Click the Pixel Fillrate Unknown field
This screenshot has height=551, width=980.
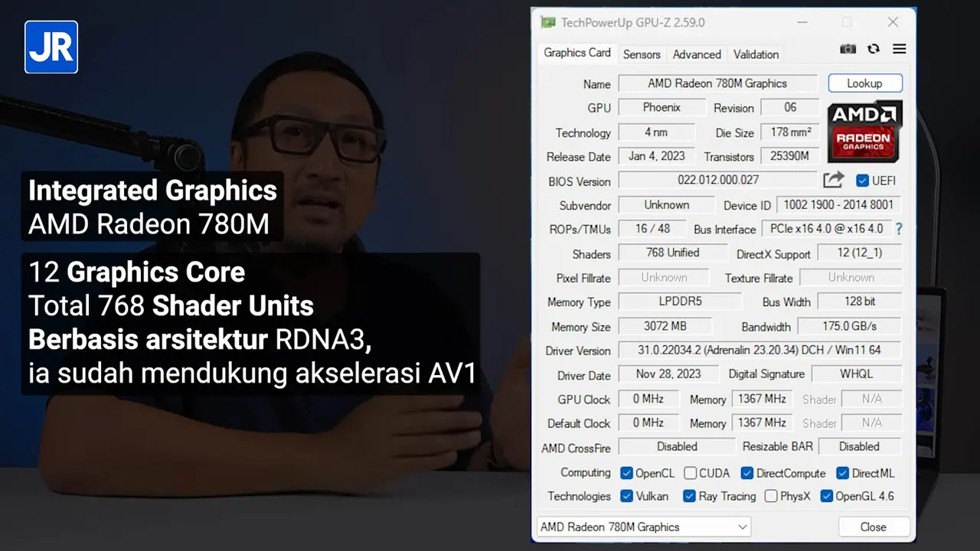(664, 277)
